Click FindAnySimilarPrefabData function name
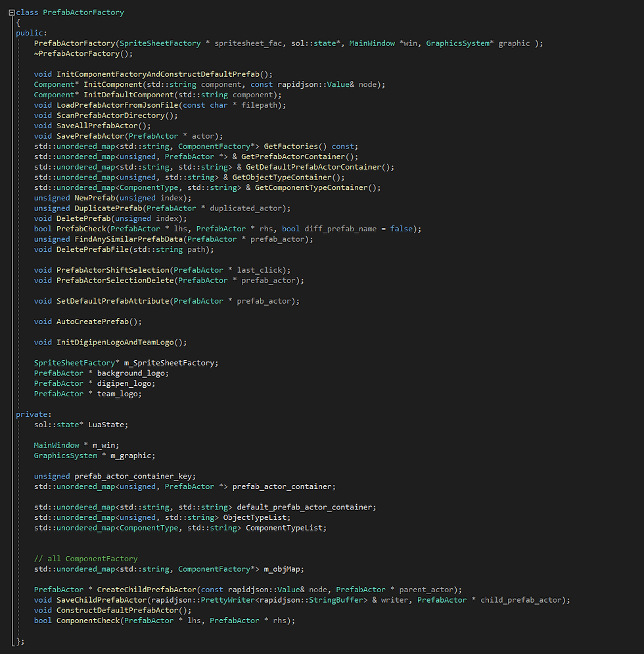 tap(128, 239)
